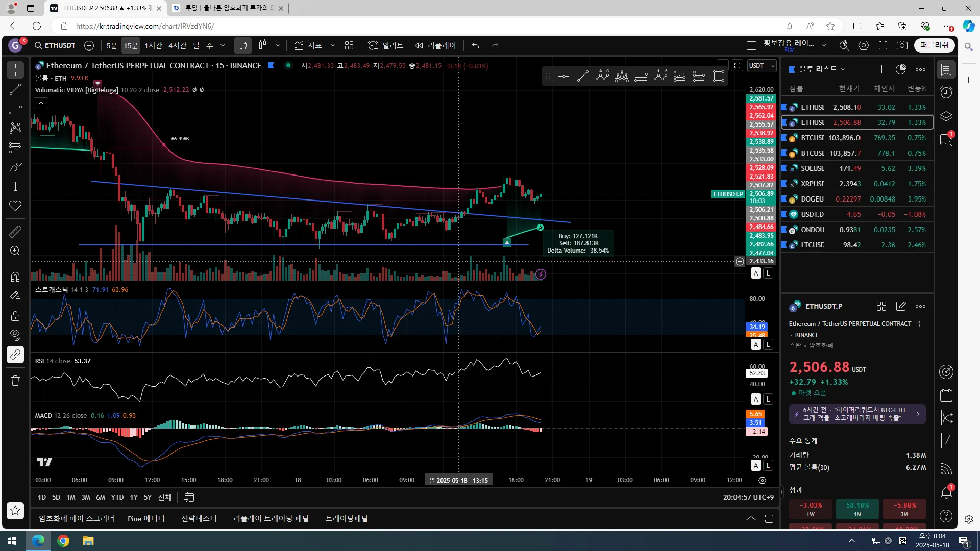Switch to the 1시간 timeframe
The height and width of the screenshot is (551, 980).
click(153, 46)
